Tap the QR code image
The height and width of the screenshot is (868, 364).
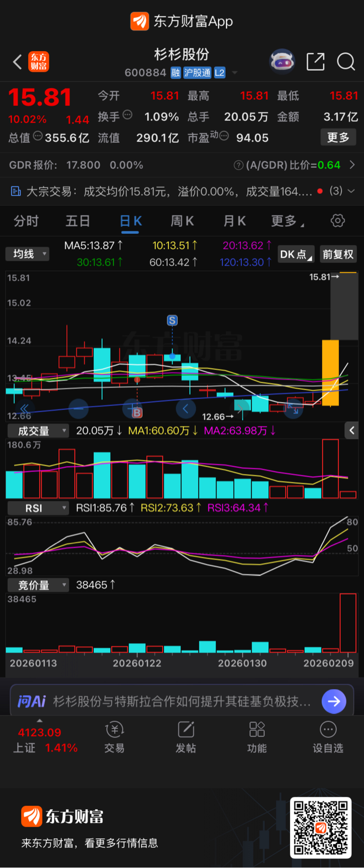click(x=321, y=828)
